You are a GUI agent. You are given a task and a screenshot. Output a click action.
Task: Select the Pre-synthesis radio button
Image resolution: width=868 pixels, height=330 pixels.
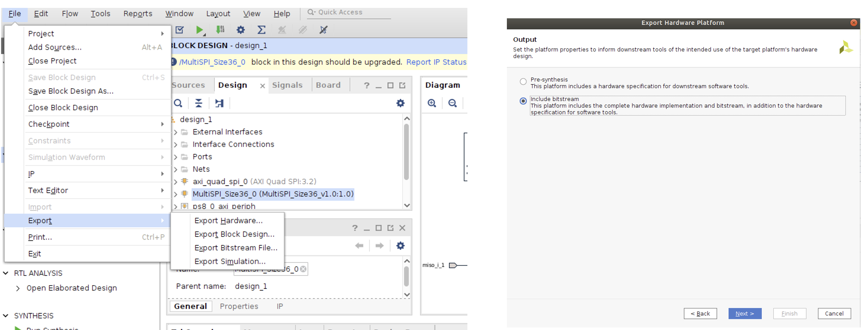click(x=523, y=81)
